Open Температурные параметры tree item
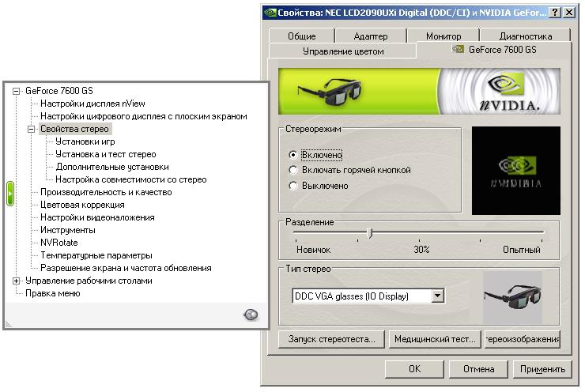Viewport: 585px width, 392px height. [x=96, y=255]
